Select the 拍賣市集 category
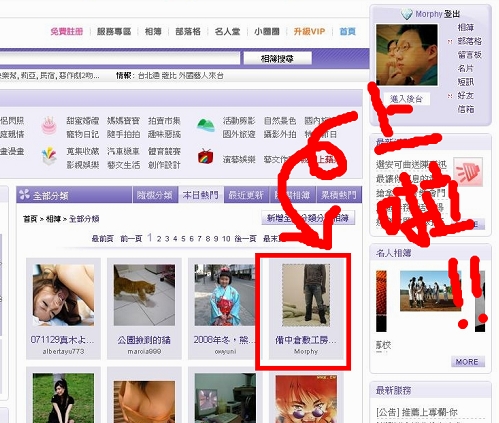Image resolution: width=499 pixels, height=423 pixels. [x=164, y=121]
